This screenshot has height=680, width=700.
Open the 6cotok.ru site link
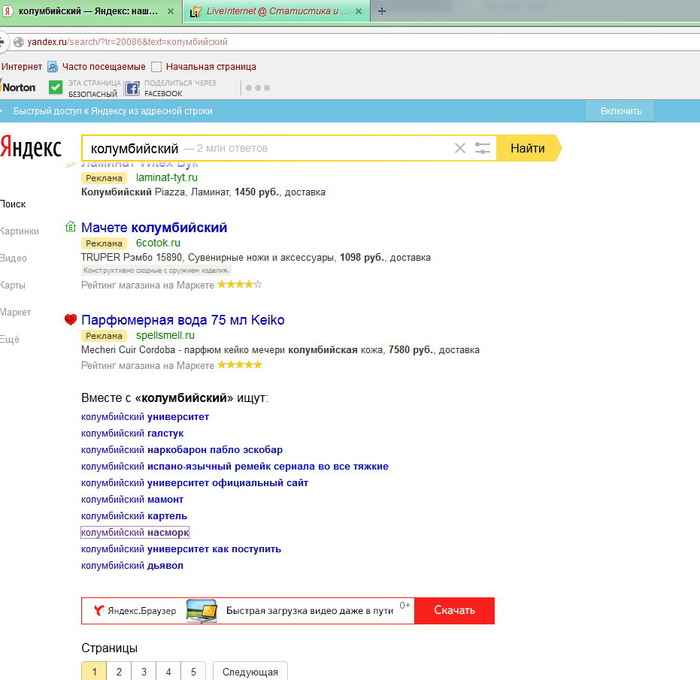tap(158, 243)
